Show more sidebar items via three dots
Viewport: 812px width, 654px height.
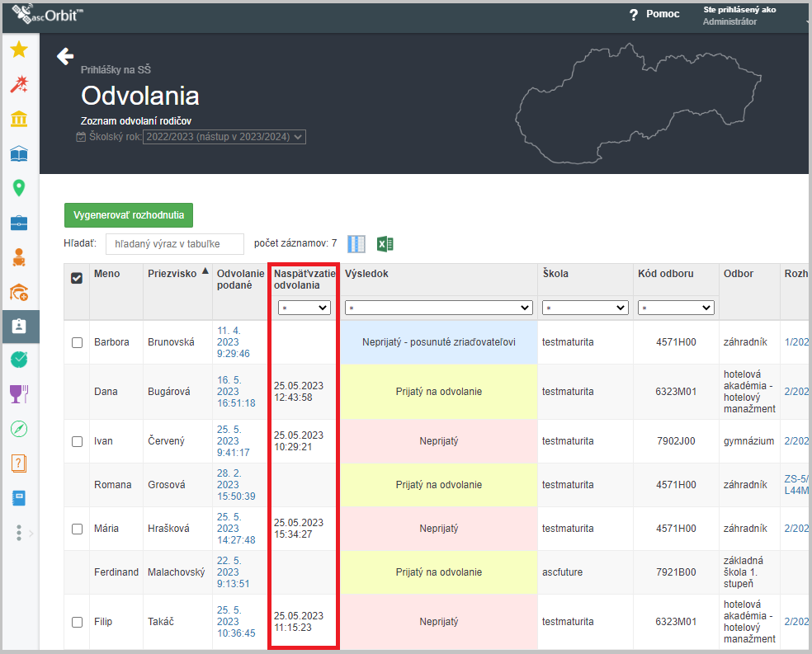19,533
